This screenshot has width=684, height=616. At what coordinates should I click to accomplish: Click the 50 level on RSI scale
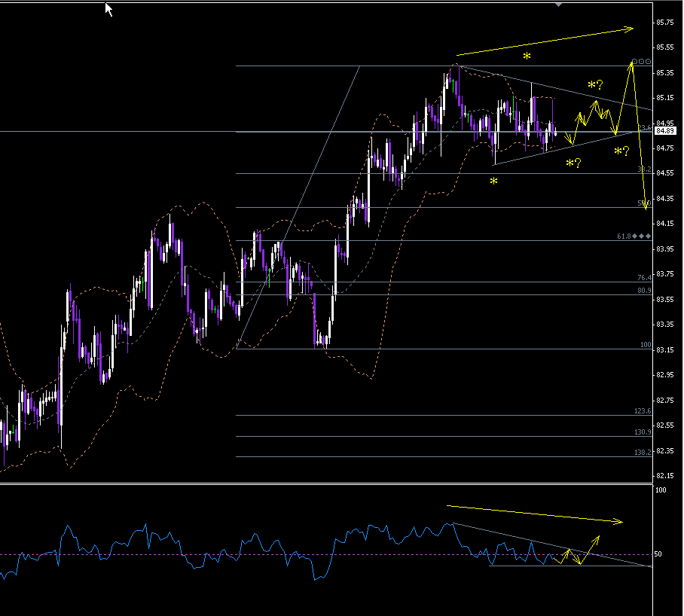[x=658, y=554]
